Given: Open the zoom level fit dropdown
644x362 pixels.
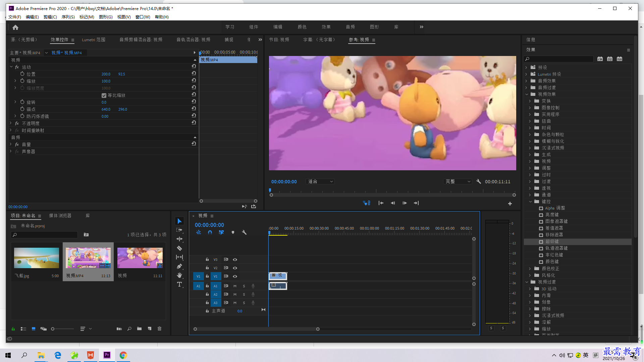Looking at the screenshot, I should [x=320, y=181].
